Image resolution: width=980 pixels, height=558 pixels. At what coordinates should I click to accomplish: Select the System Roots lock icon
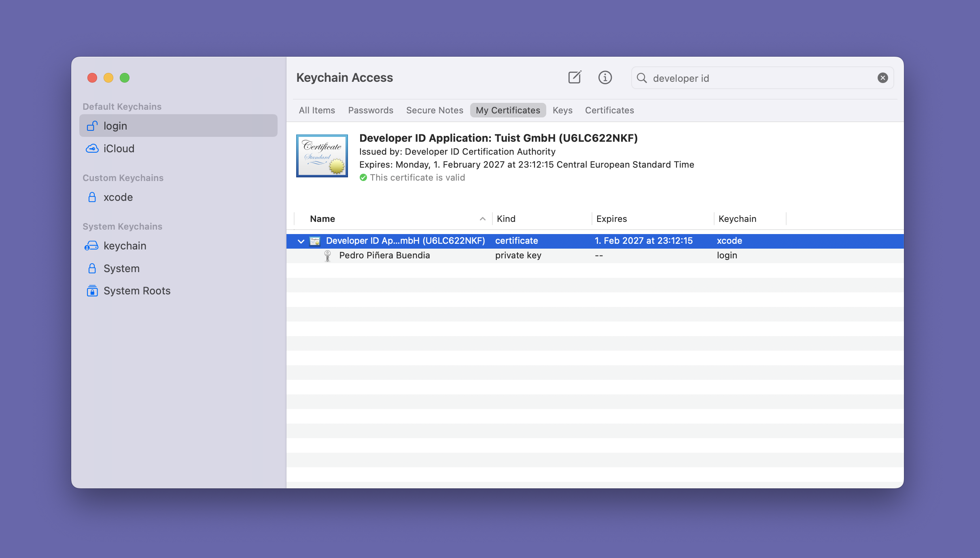tap(92, 291)
